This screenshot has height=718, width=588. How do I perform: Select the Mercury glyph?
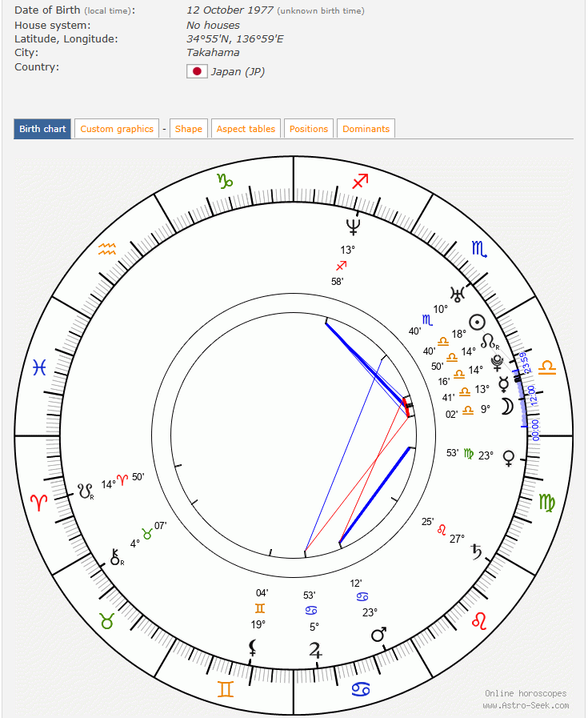(x=503, y=384)
